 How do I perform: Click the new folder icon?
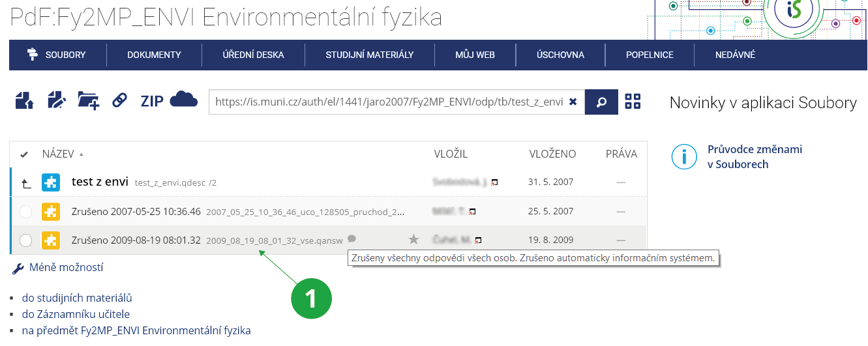[x=88, y=101]
